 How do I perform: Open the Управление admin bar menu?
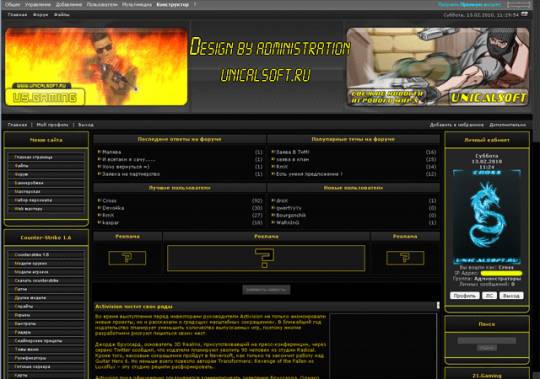(x=38, y=4)
